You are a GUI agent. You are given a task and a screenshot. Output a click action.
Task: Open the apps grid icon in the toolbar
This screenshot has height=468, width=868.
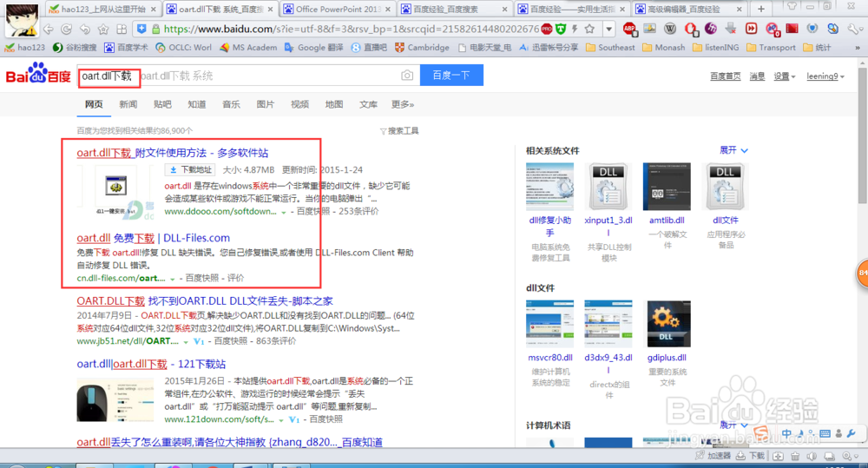[x=122, y=30]
